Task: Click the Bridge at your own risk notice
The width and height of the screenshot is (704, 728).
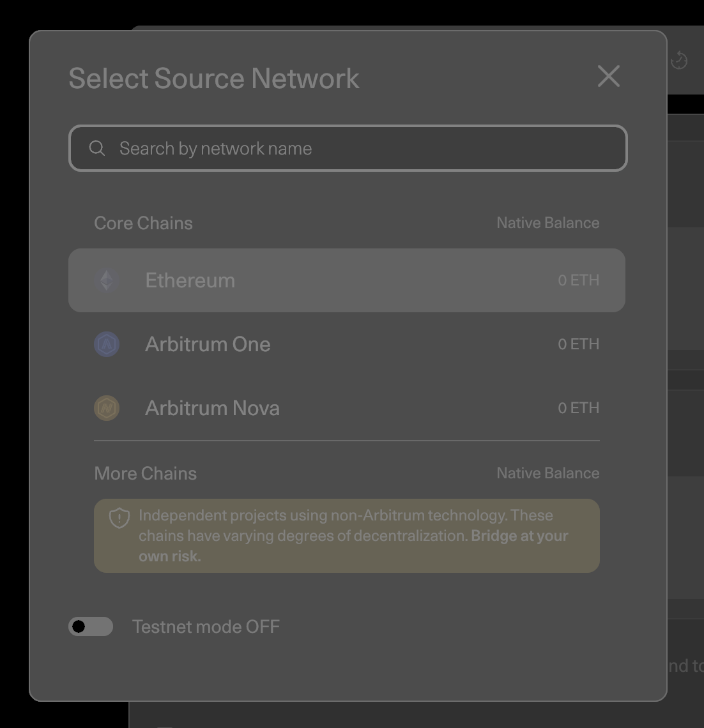Action: pyautogui.click(x=347, y=536)
